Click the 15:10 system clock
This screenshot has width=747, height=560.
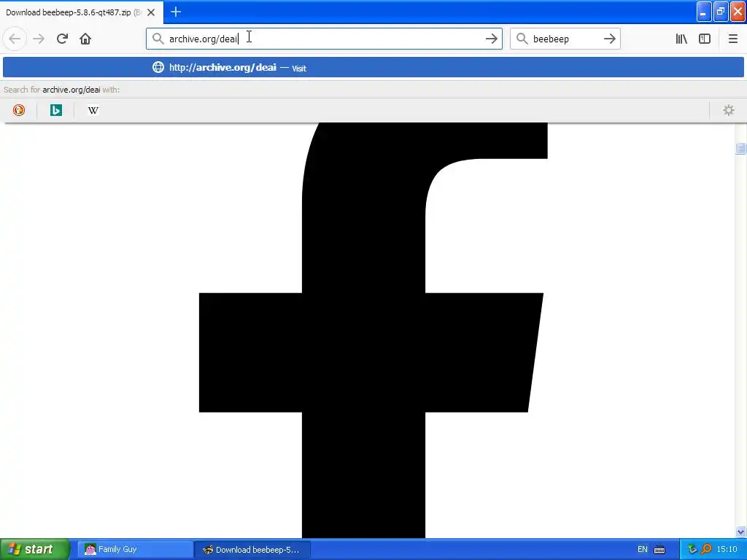pos(727,550)
